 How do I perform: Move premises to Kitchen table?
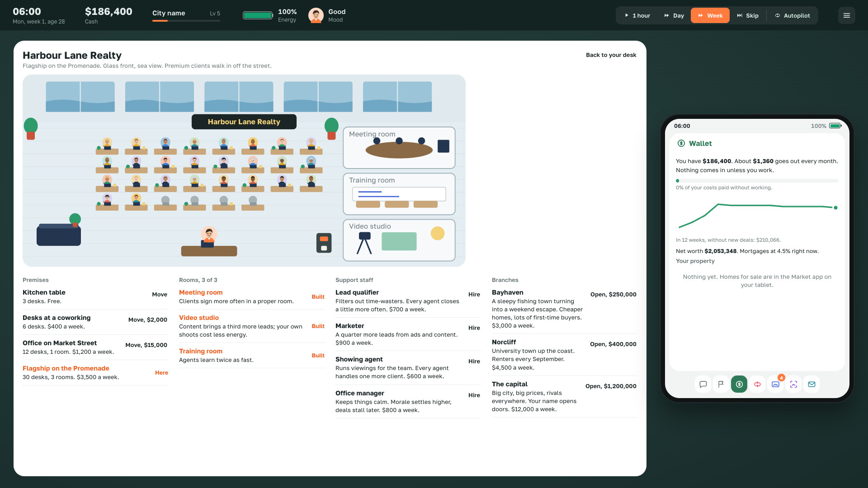[160, 295]
